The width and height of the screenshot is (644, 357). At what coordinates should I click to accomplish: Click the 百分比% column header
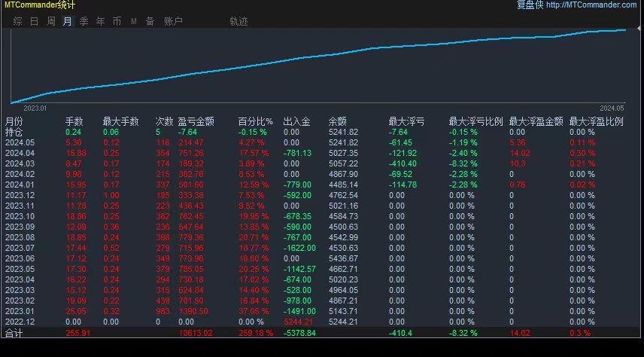(x=256, y=122)
